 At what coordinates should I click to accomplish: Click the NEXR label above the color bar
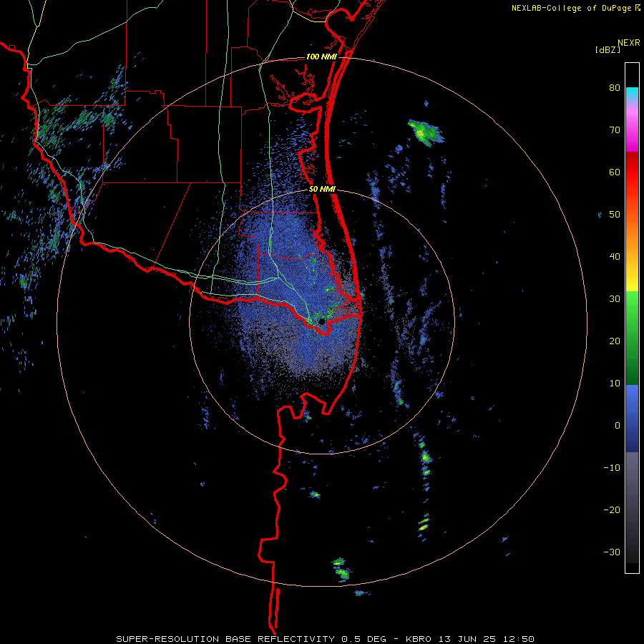tap(629, 43)
